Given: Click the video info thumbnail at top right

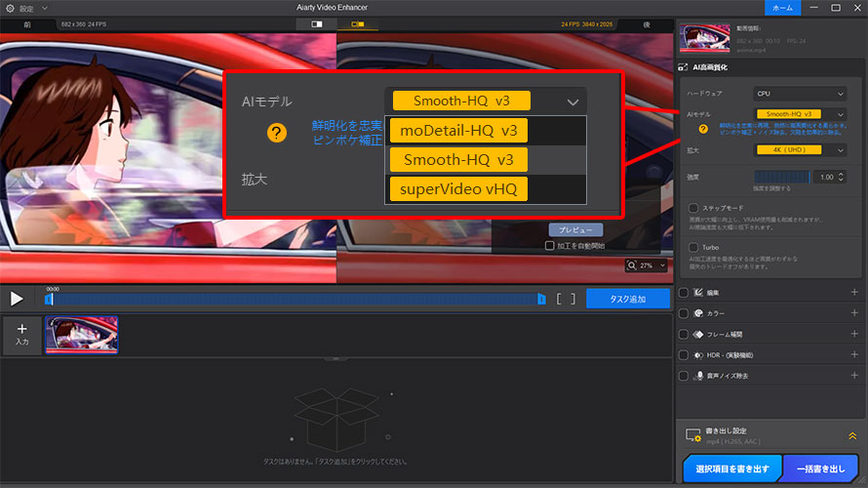Looking at the screenshot, I should 705,38.
